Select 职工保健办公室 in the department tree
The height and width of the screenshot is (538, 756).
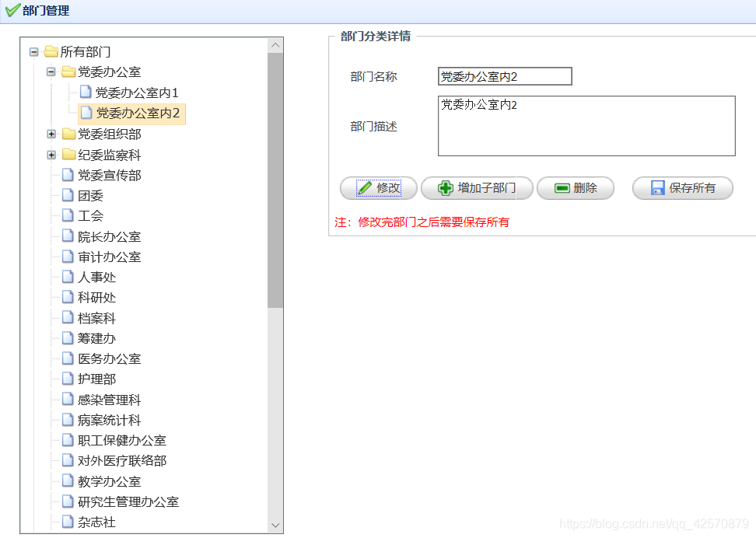[122, 440]
